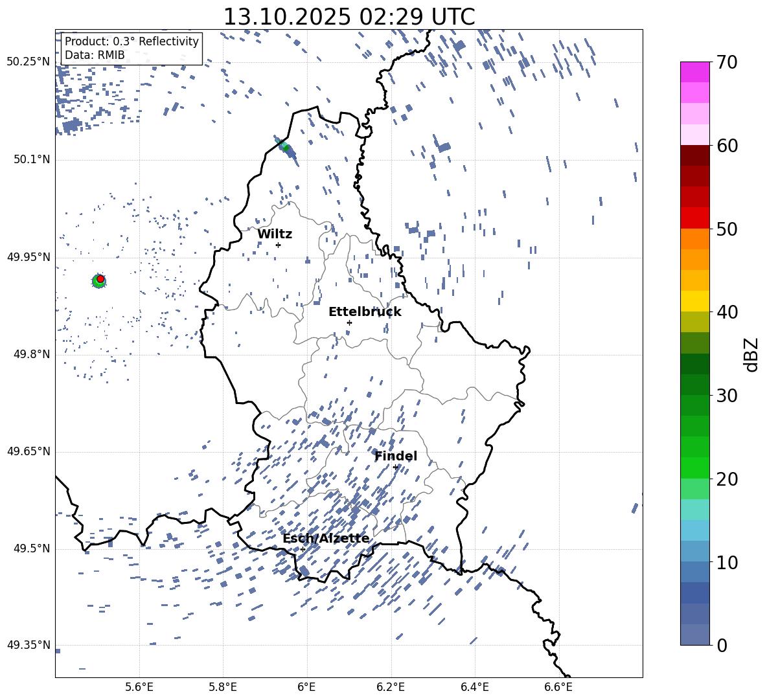The image size is (767, 700).
Task: Click the bright green swatch above 20
Action: tap(695, 468)
